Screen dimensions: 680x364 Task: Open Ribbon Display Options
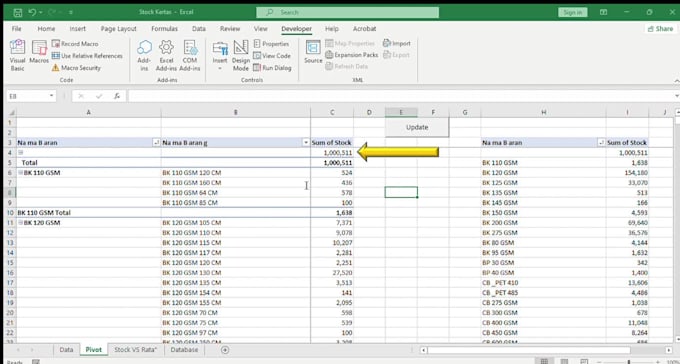point(603,12)
